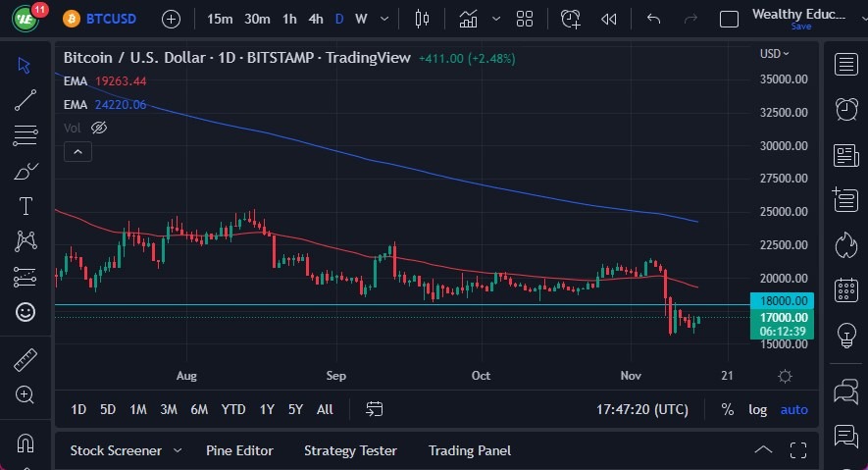
Task: Collapse the indicator legend arrow
Action: 78,152
